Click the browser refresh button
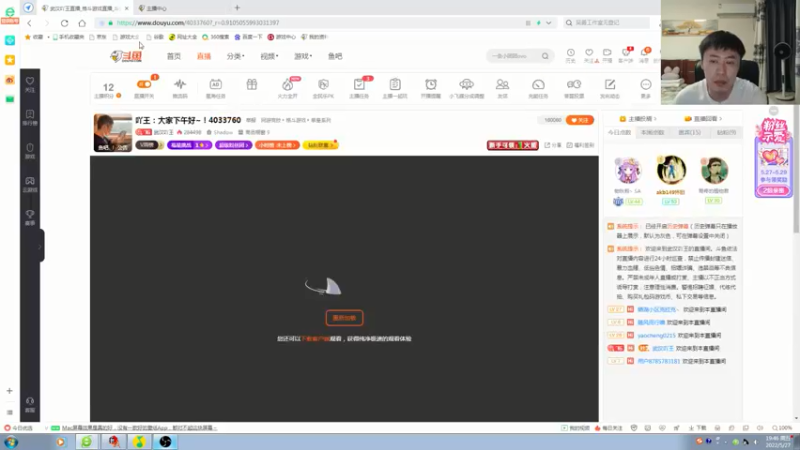The width and height of the screenshot is (800, 450). click(x=64, y=23)
